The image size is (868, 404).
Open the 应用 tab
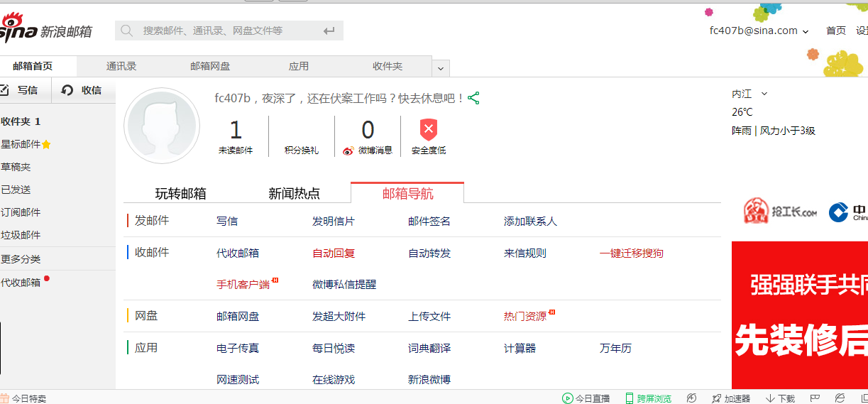point(299,66)
